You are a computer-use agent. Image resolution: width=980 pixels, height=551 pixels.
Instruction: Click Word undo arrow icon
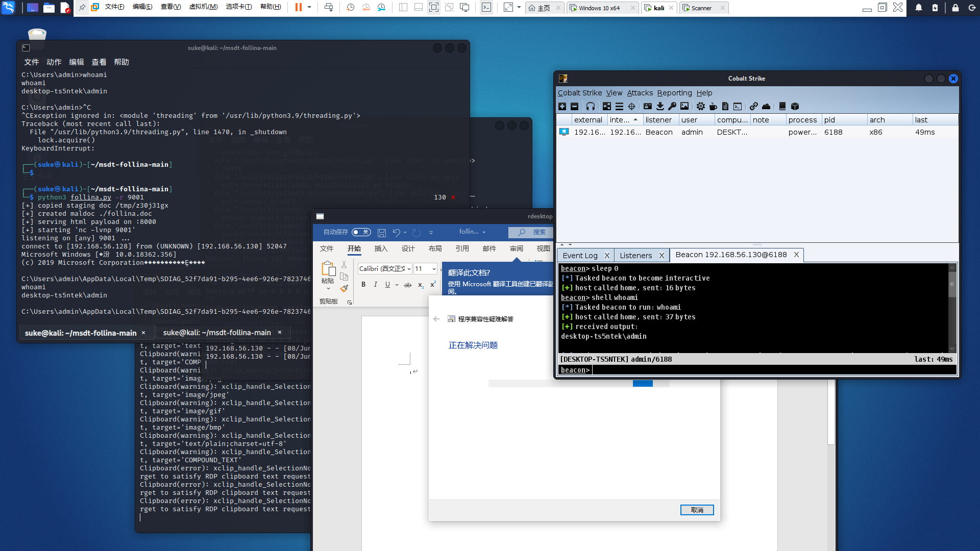pyautogui.click(x=396, y=233)
